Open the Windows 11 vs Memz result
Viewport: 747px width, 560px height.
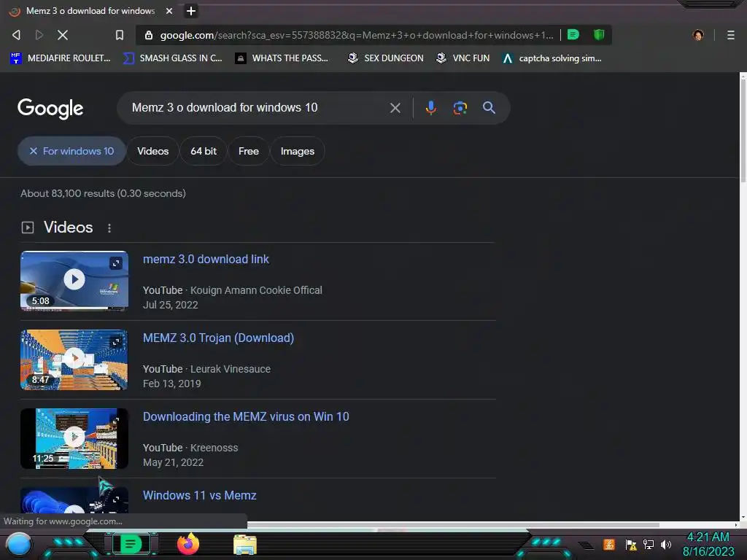(x=200, y=495)
